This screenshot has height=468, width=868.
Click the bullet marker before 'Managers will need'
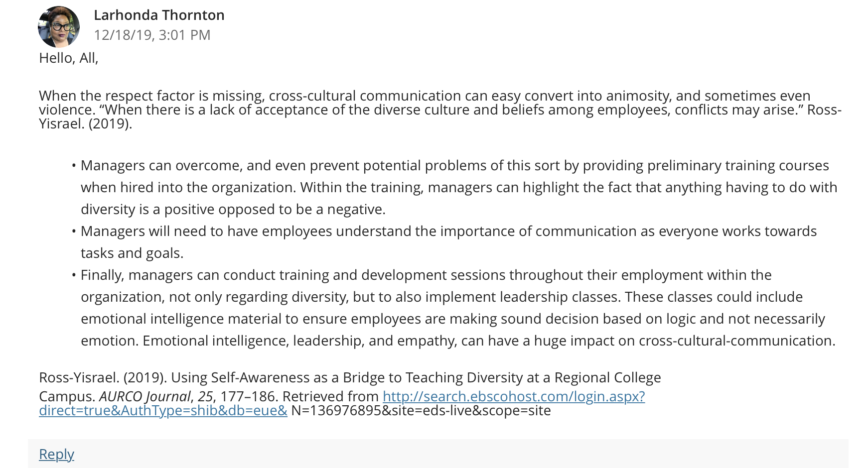74,232
